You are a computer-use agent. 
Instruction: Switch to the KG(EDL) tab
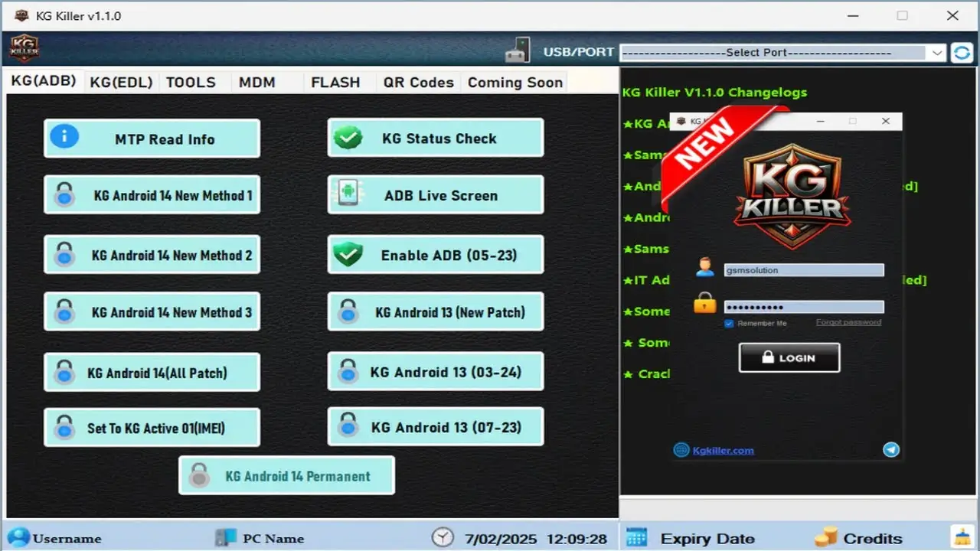pyautogui.click(x=121, y=83)
